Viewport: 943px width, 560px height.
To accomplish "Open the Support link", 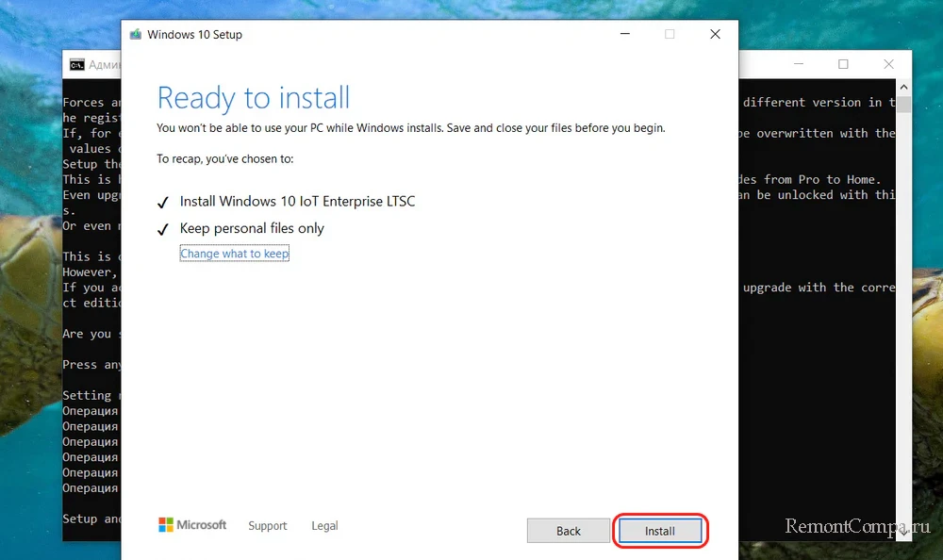I will pyautogui.click(x=267, y=526).
